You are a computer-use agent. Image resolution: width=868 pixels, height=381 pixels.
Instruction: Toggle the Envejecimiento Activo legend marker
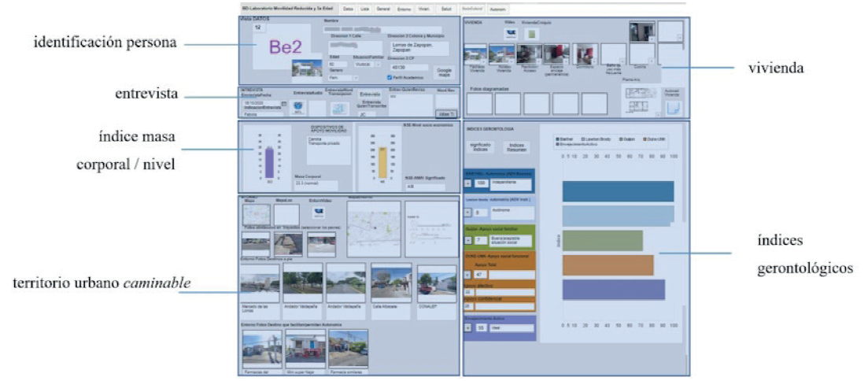557,145
